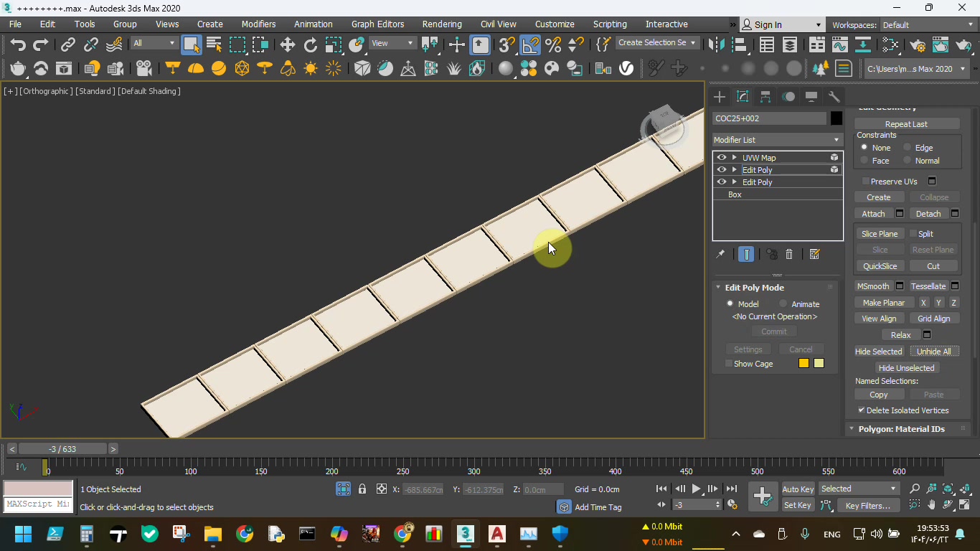Image resolution: width=980 pixels, height=551 pixels.
Task: Select the Rotate tool in toolbar
Action: coord(311,45)
